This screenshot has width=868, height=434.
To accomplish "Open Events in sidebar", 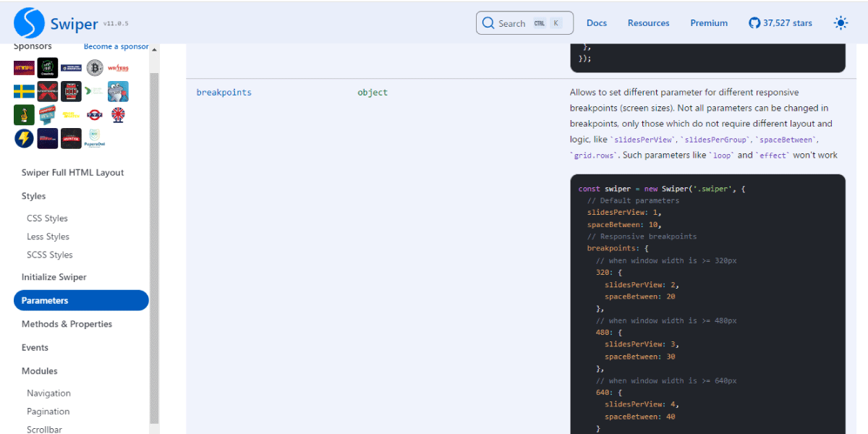I will pos(35,347).
